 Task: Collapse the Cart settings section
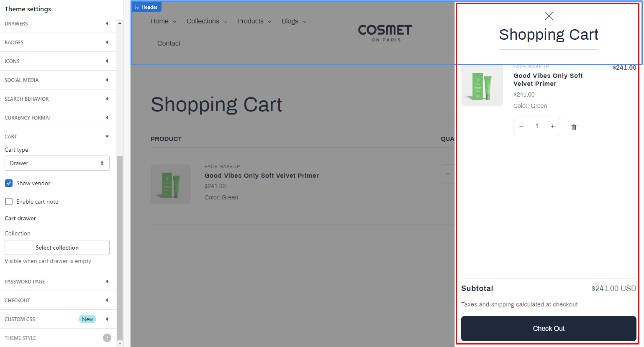[x=57, y=136]
